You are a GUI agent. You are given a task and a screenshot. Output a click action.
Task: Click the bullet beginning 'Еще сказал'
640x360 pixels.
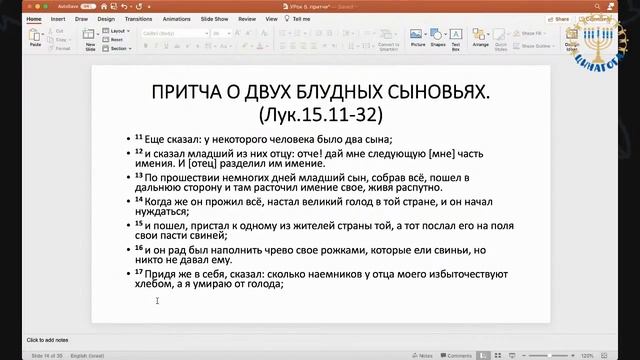264,140
